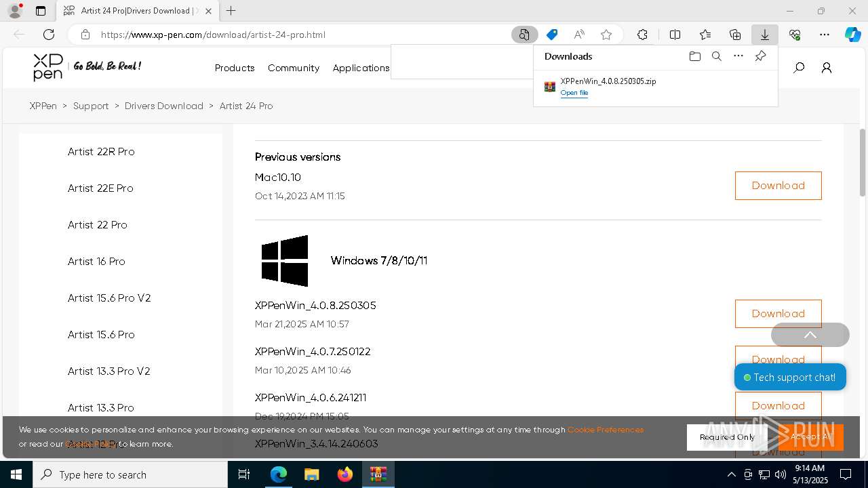Screen dimensions: 868x488
Task: Open the Applications menu
Action: [x=361, y=68]
